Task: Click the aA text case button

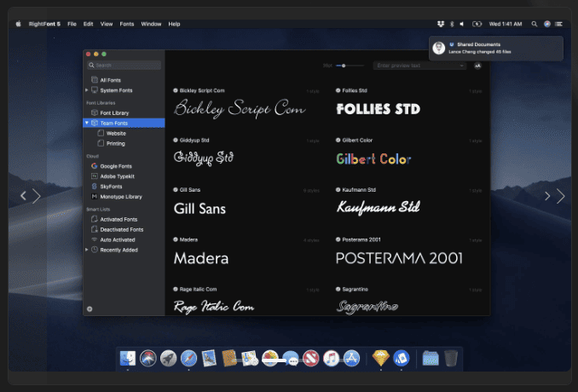Action: pos(477,66)
